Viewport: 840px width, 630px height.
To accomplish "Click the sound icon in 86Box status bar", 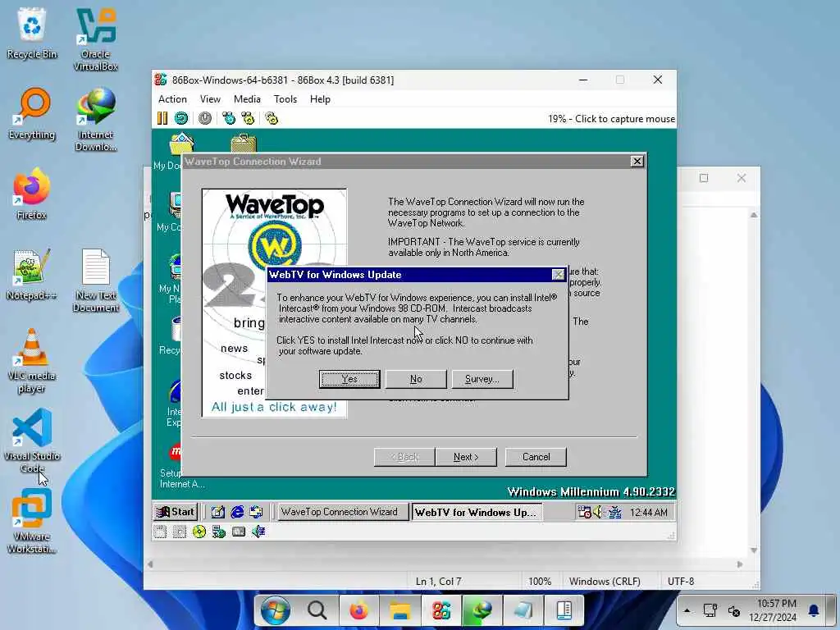I will point(258,532).
